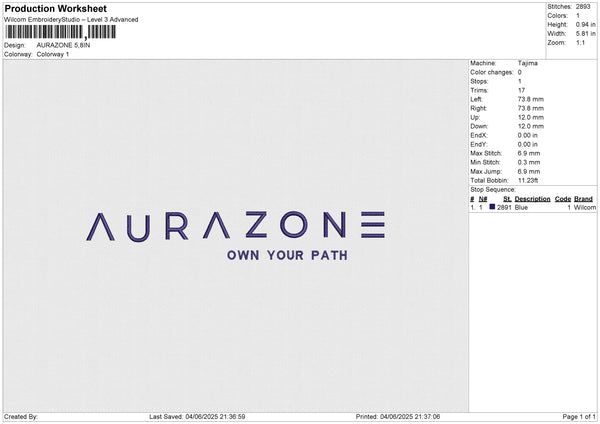
Task: Click the Page 1 of 1 indicator
Action: click(579, 416)
